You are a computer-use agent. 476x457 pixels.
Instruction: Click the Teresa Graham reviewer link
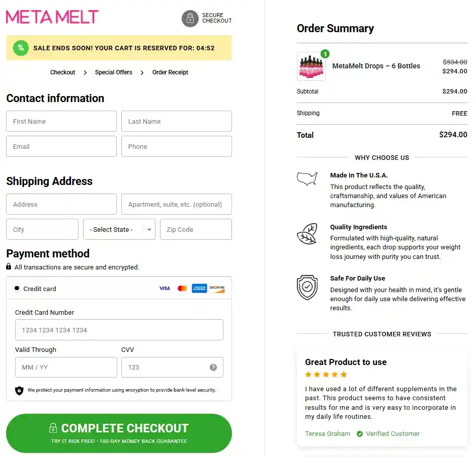pyautogui.click(x=328, y=433)
